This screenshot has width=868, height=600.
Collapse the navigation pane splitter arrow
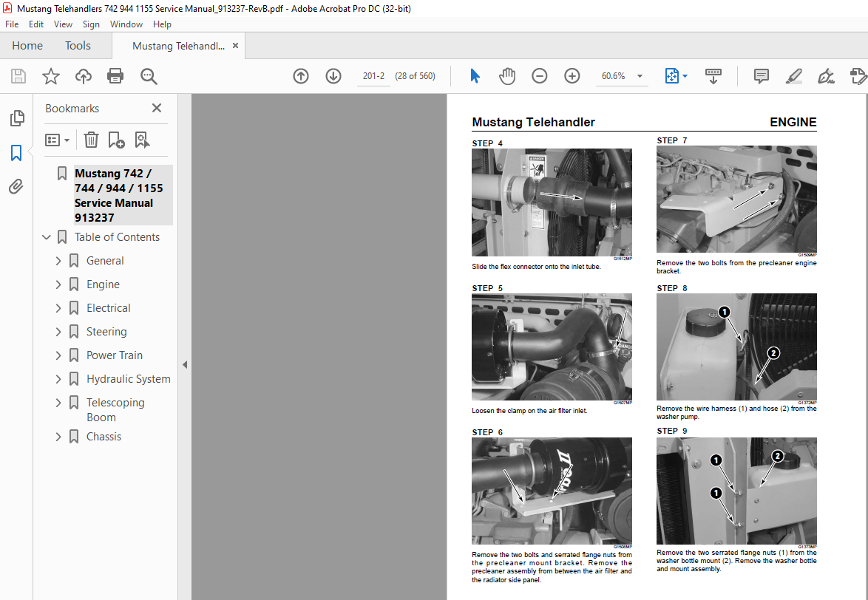185,364
